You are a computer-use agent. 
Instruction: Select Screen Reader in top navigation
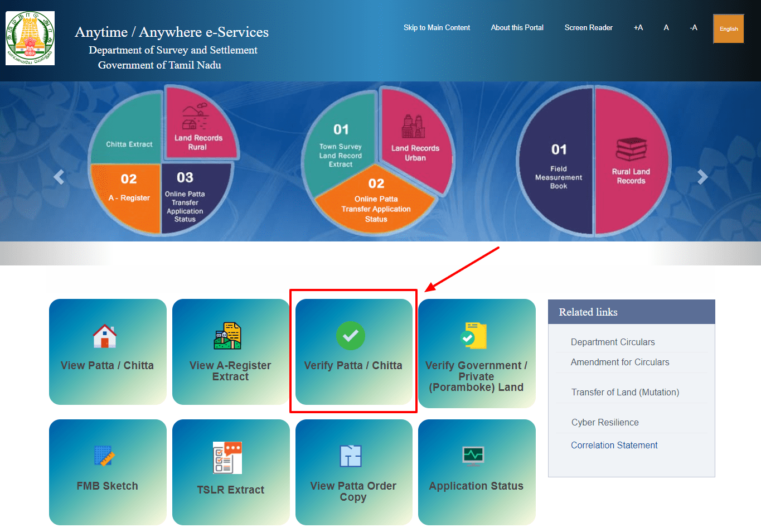pyautogui.click(x=588, y=27)
